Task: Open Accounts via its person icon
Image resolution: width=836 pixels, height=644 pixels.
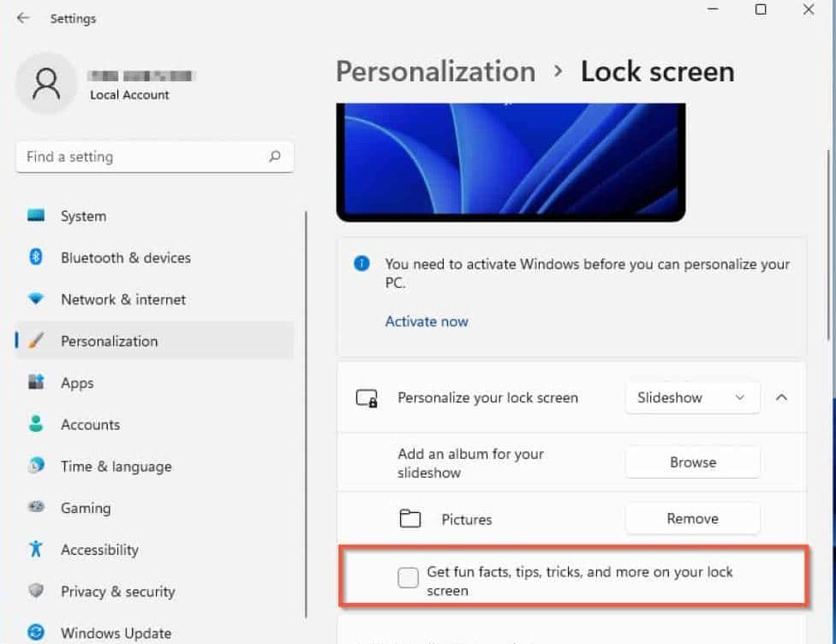Action: click(36, 425)
